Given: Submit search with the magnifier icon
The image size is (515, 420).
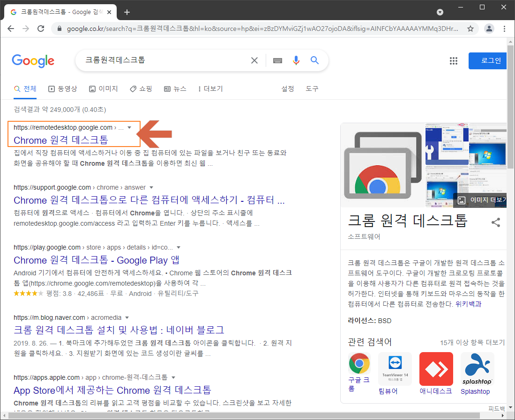Looking at the screenshot, I should [314, 60].
